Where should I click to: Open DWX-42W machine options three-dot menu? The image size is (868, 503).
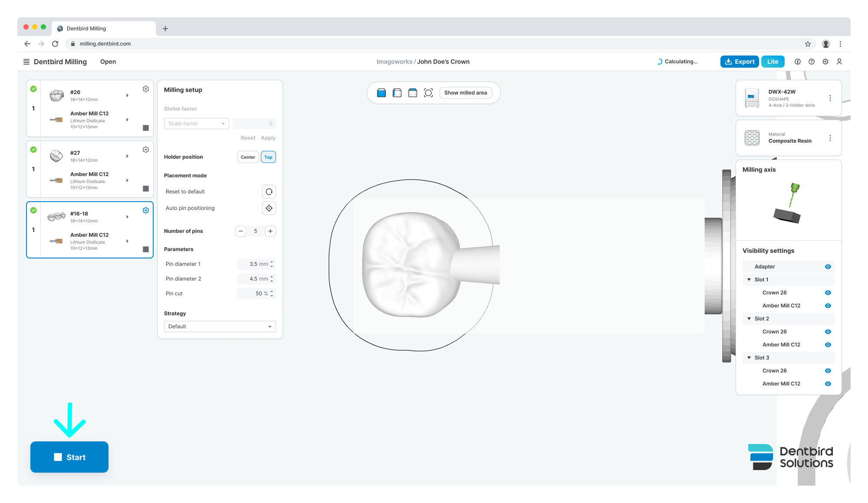pos(830,98)
